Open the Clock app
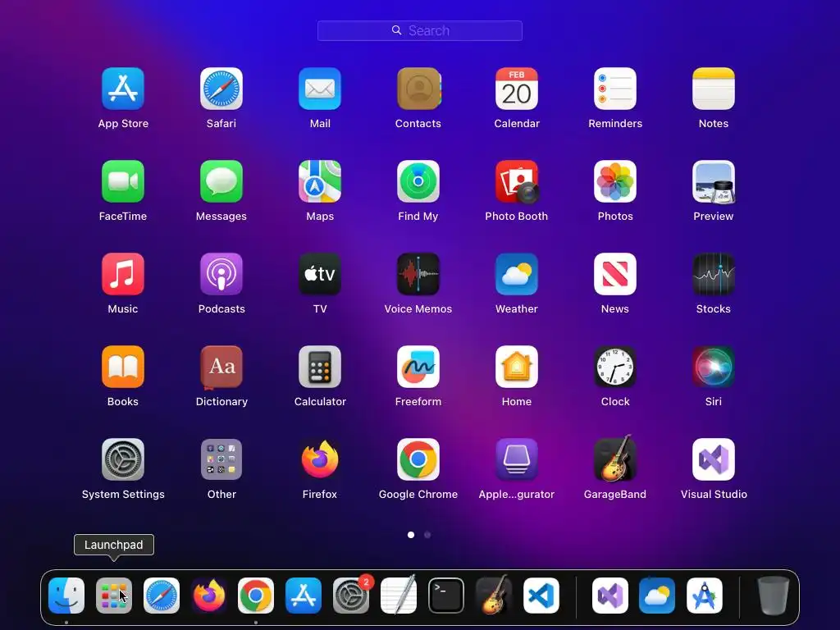This screenshot has width=840, height=630. pos(615,367)
